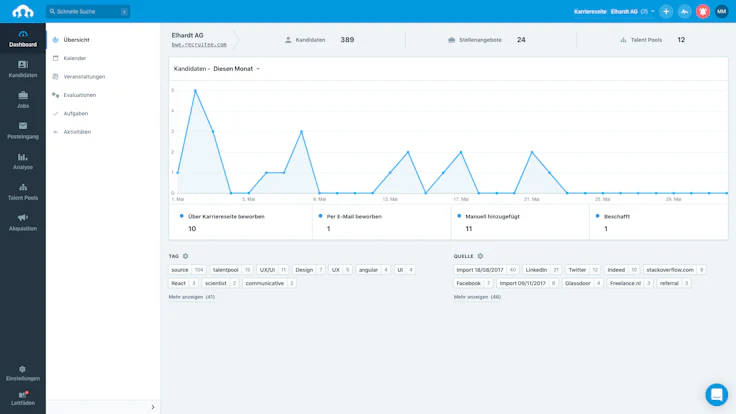Click the 'React' tag chip
The image size is (736, 414).
click(183, 284)
